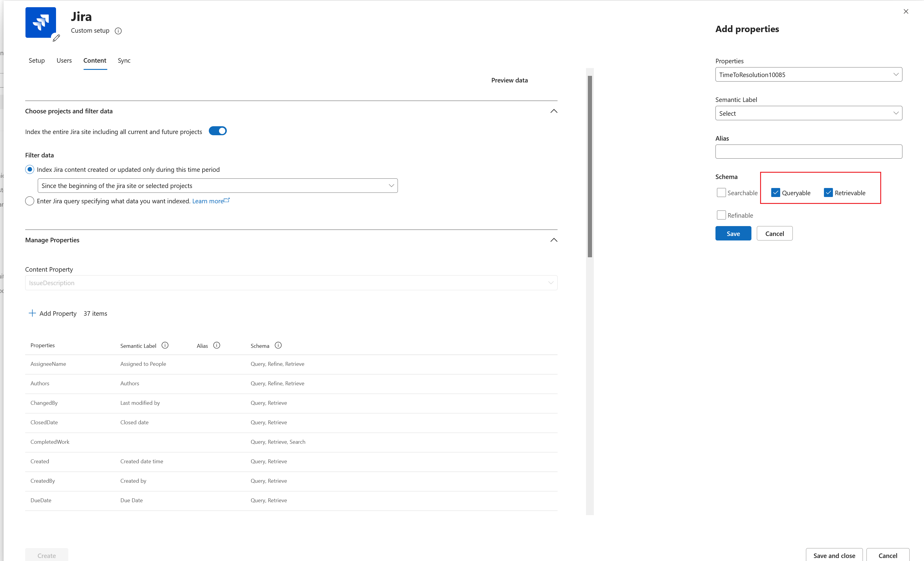Click the info icon next to Alias header

(217, 345)
